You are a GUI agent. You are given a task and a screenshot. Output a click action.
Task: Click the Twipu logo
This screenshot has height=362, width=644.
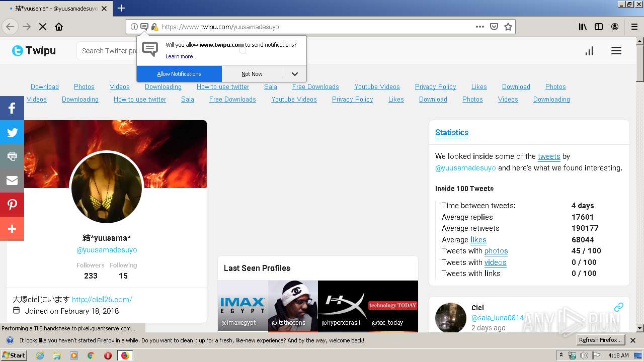click(34, 50)
